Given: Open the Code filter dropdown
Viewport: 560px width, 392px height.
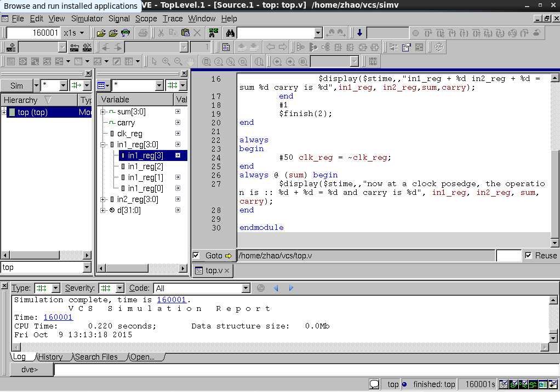Looking at the screenshot, I should 246,288.
